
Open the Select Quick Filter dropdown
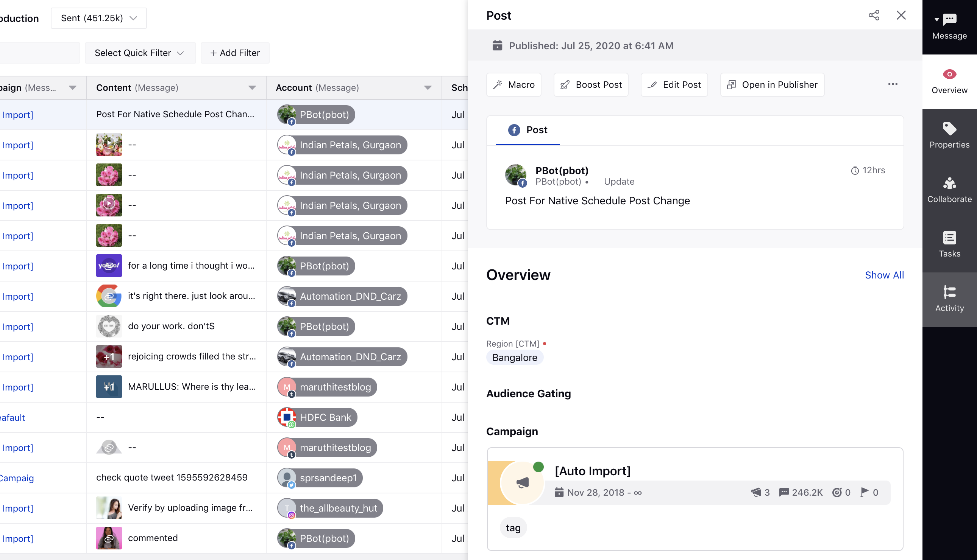(137, 52)
